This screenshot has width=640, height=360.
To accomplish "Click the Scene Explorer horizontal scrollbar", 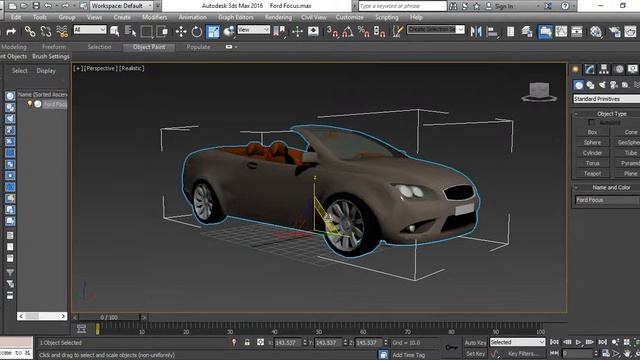I will pyautogui.click(x=42, y=316).
